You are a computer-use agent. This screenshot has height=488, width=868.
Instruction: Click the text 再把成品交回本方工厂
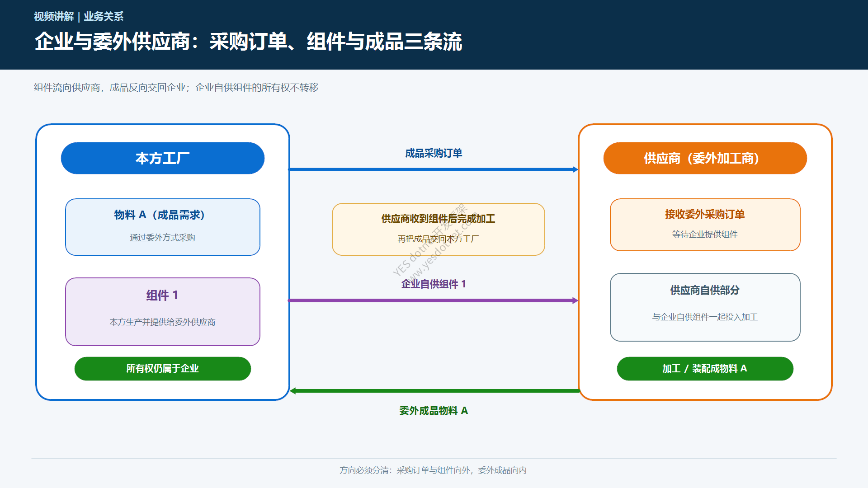pyautogui.click(x=438, y=239)
